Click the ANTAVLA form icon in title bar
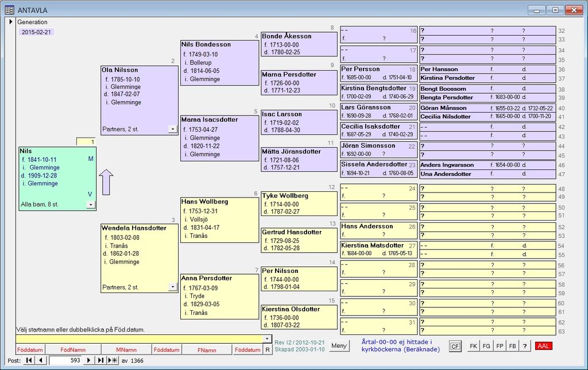The image size is (588, 370). coord(9,10)
